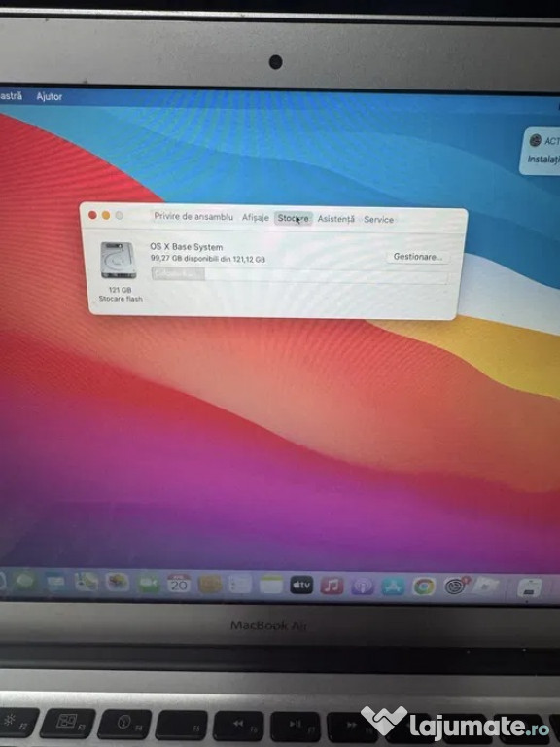Open the Service tab

(x=378, y=220)
